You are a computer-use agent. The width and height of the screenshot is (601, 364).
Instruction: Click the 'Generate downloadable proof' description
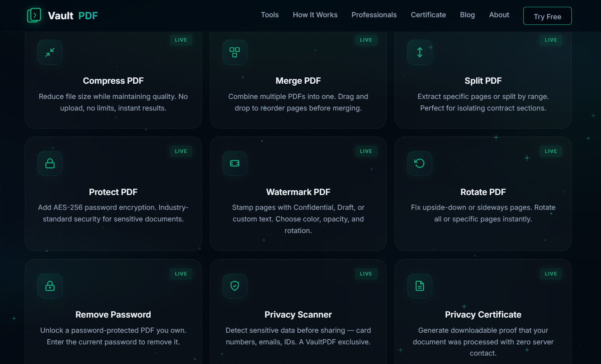point(483,342)
